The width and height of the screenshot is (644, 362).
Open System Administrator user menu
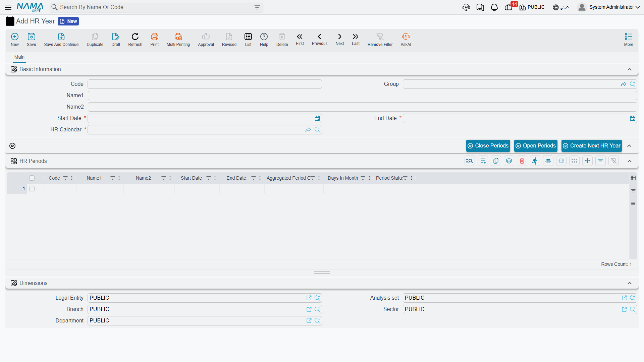tap(608, 7)
